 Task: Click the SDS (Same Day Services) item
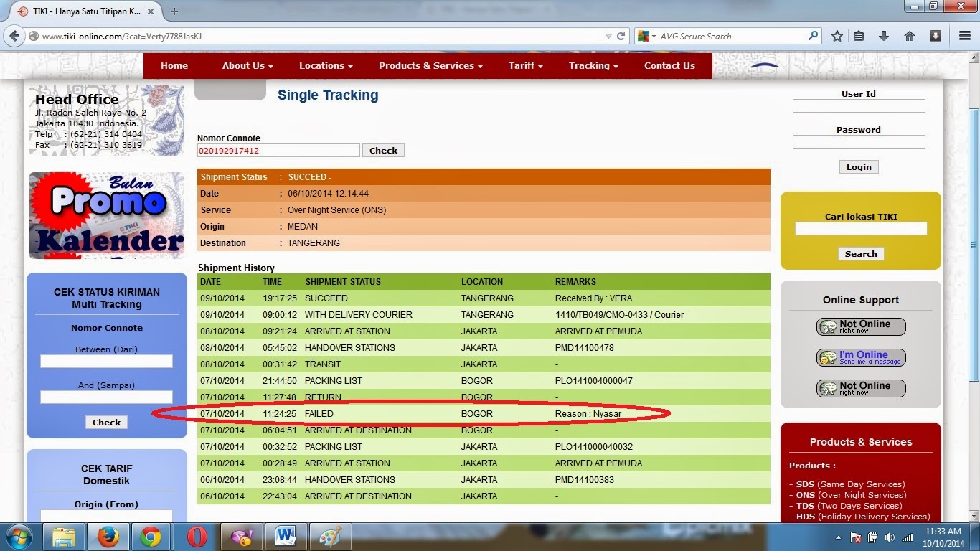pos(850,484)
